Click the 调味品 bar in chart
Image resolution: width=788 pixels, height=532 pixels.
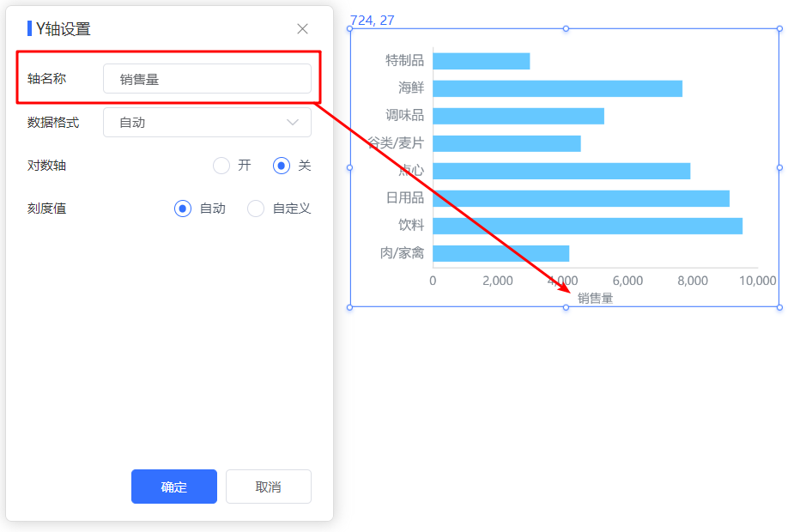pyautogui.click(x=518, y=116)
